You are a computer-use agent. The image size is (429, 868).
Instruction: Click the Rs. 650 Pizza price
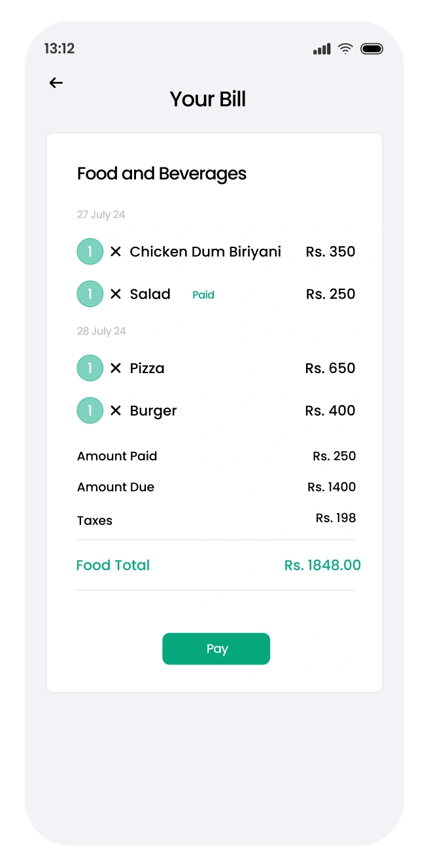[x=330, y=368]
